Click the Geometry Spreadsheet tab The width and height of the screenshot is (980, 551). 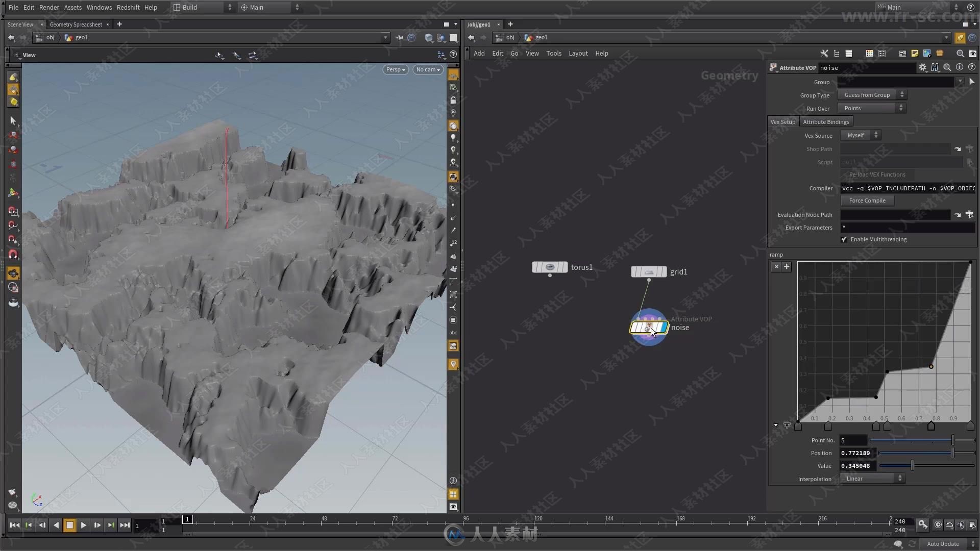point(76,23)
